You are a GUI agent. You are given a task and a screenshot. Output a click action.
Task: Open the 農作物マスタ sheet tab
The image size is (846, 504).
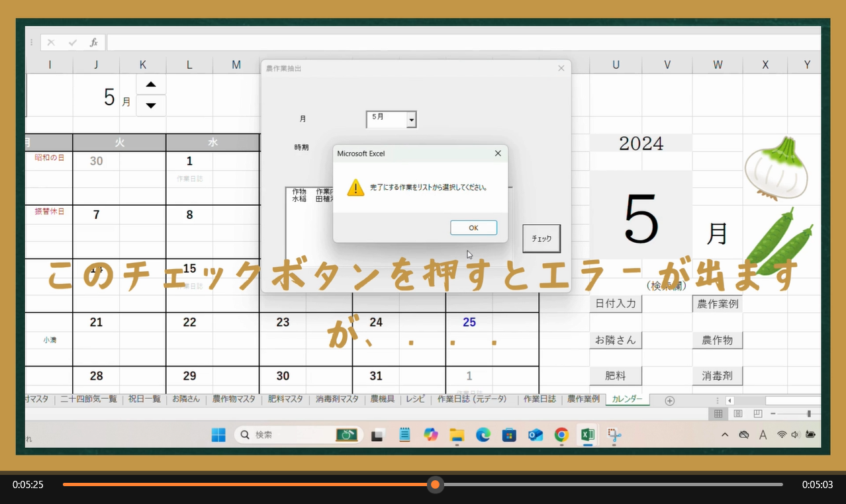(x=234, y=399)
